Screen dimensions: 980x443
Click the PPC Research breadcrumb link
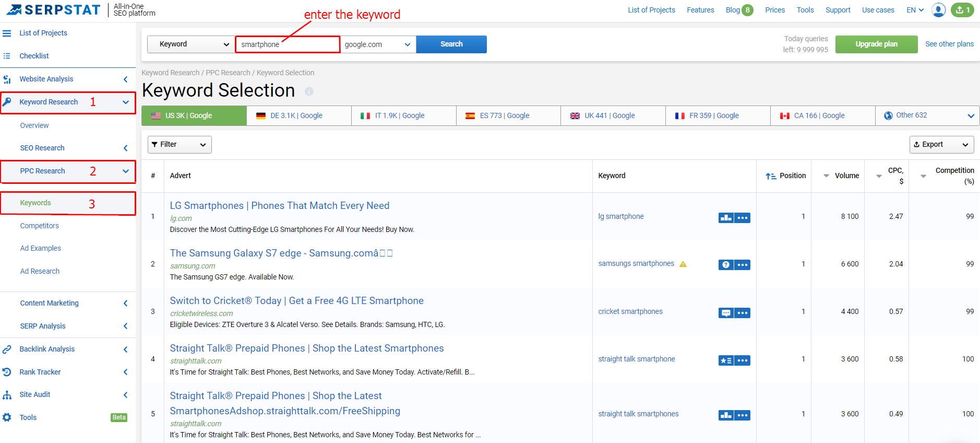coord(228,73)
